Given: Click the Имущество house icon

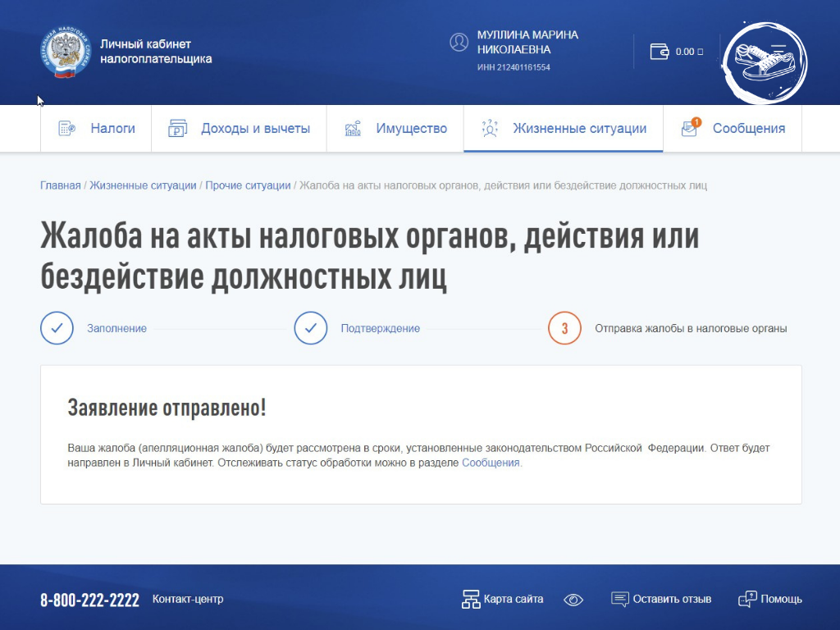Looking at the screenshot, I should tap(353, 129).
